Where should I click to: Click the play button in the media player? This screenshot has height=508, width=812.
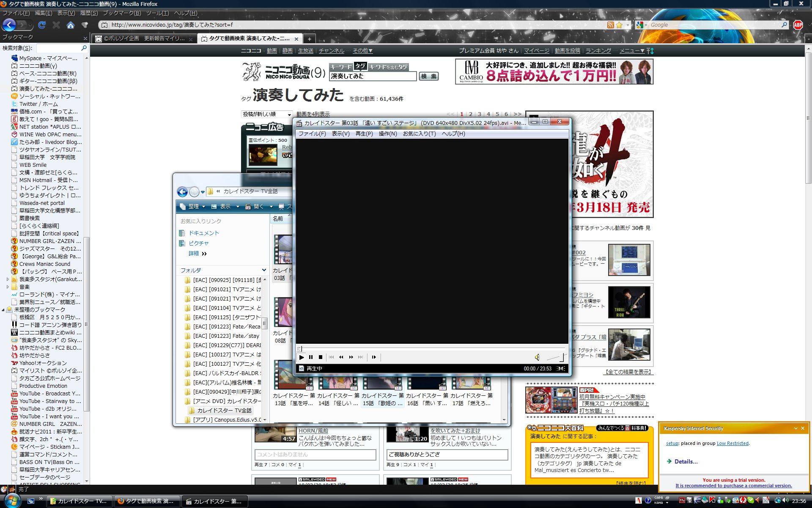302,357
